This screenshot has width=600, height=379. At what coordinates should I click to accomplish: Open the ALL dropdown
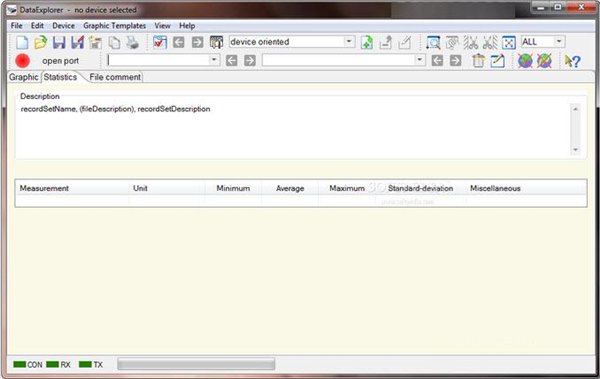(559, 41)
